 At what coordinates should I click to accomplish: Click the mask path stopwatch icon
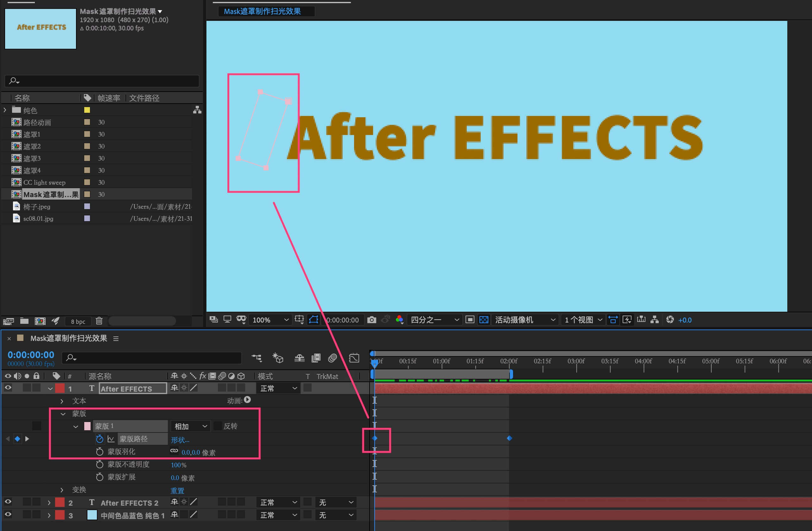pos(99,439)
